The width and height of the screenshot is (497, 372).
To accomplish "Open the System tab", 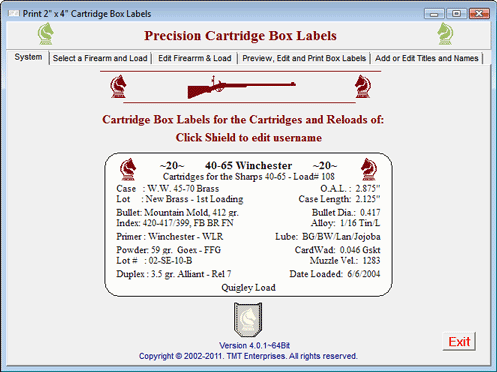I will [x=28, y=57].
